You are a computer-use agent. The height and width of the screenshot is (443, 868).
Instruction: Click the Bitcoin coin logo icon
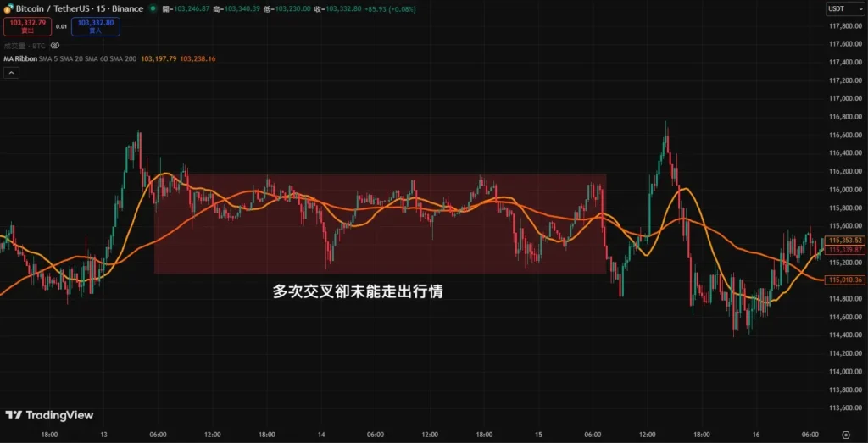tap(8, 8)
